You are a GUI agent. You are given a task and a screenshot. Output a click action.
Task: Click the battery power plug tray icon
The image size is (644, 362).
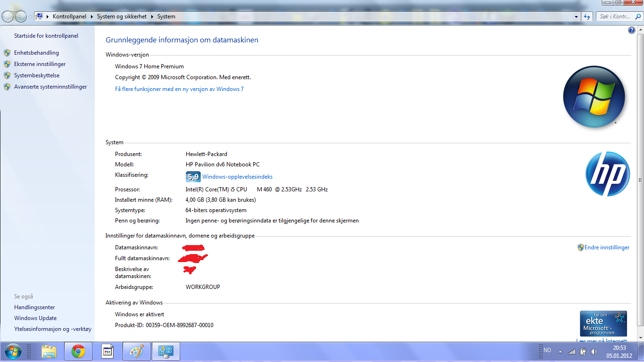point(583,351)
